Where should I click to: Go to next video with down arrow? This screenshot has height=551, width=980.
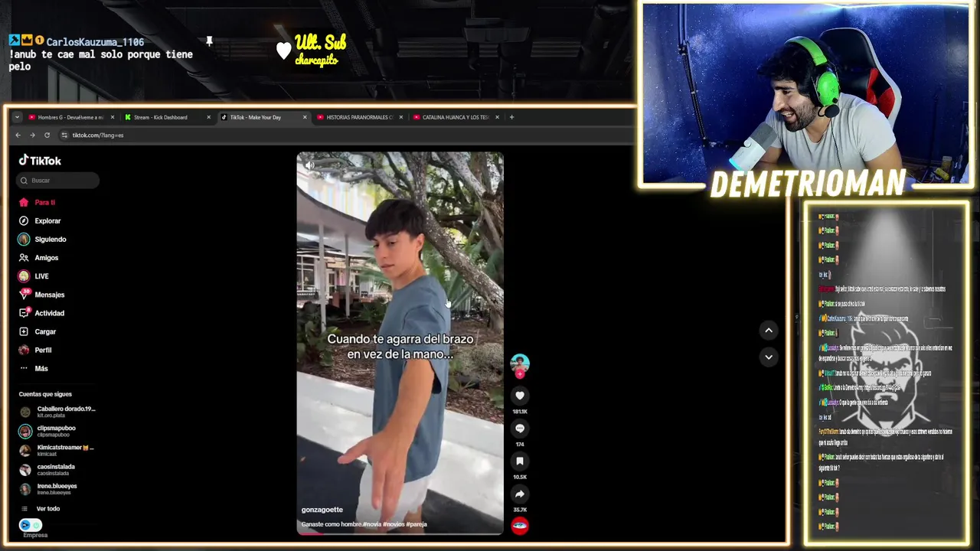coord(769,357)
